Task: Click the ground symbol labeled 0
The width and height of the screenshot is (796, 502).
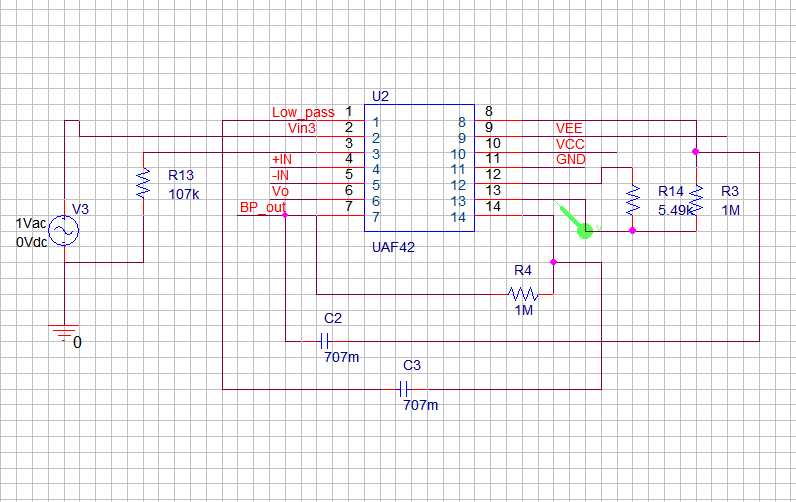Action: coord(64,333)
